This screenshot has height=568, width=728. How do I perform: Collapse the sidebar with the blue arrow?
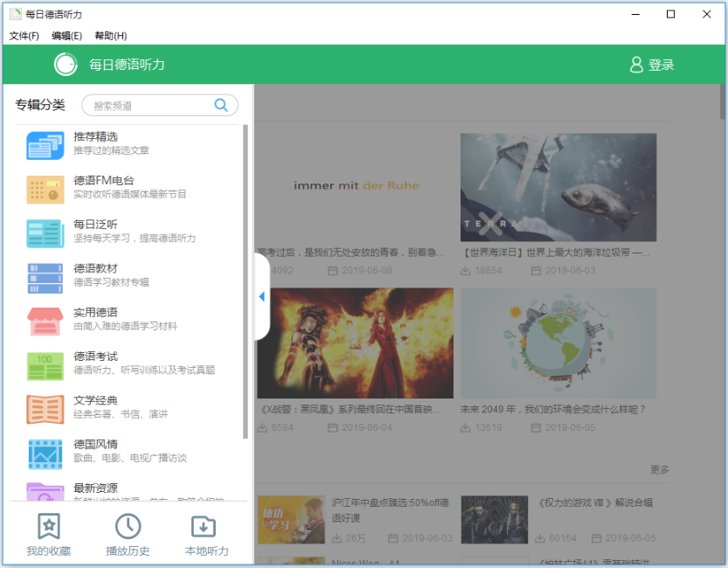(260, 296)
